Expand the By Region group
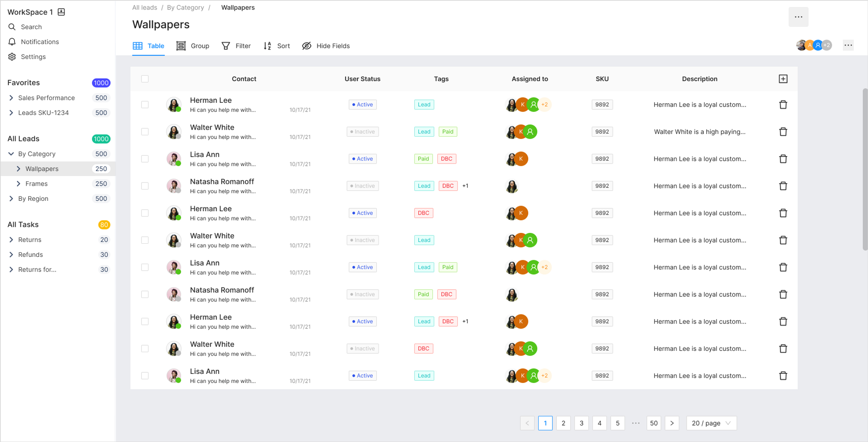The image size is (868, 442). [x=11, y=199]
